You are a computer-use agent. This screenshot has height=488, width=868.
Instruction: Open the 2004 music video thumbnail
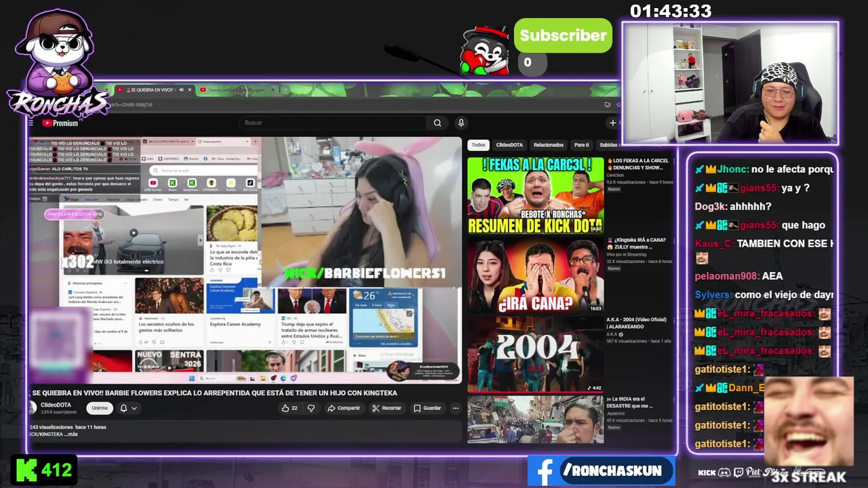click(535, 354)
